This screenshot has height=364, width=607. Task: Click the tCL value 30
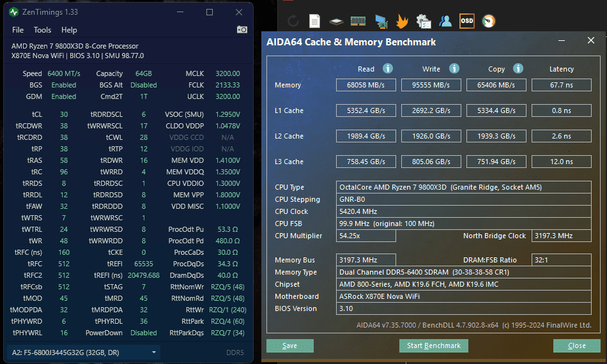pyautogui.click(x=64, y=114)
